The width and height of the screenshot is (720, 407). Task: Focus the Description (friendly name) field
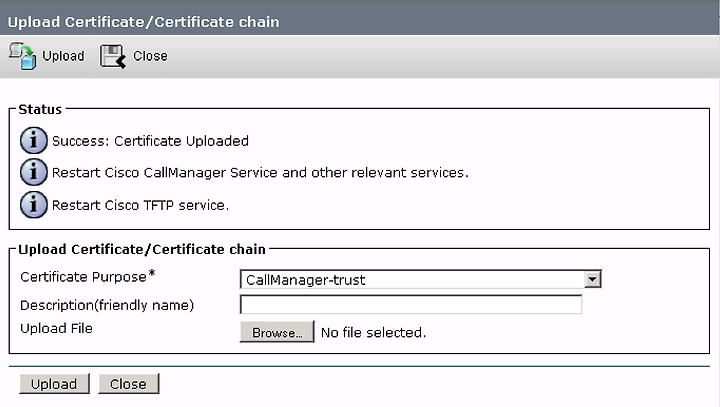tap(411, 305)
